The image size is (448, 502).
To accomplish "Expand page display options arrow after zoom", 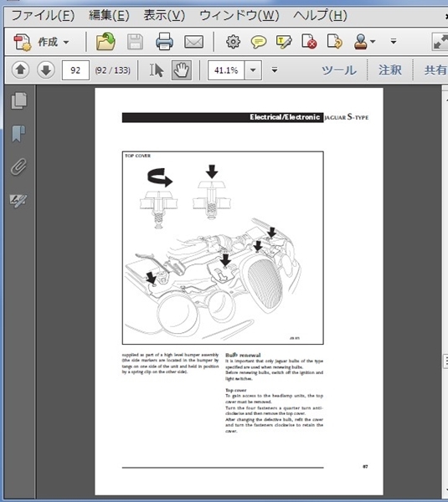I will [275, 69].
